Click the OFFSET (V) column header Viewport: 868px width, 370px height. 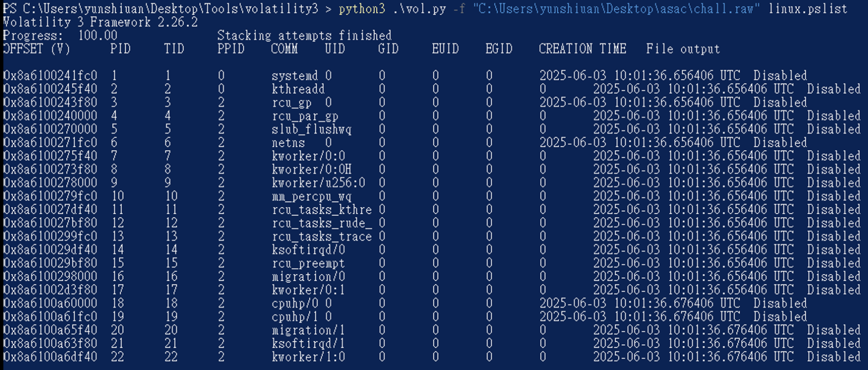36,49
